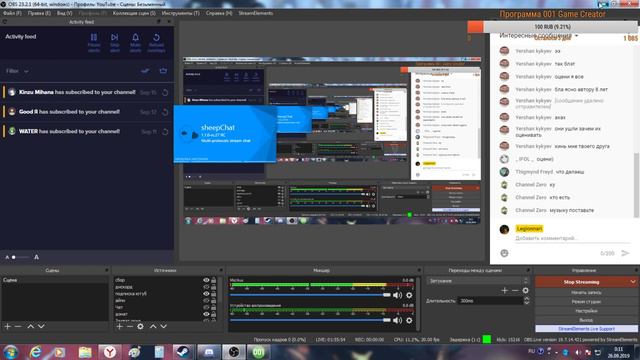Screen dimensions: 640x360
Task: Mark all activity feed events as read
Action: tap(145, 71)
